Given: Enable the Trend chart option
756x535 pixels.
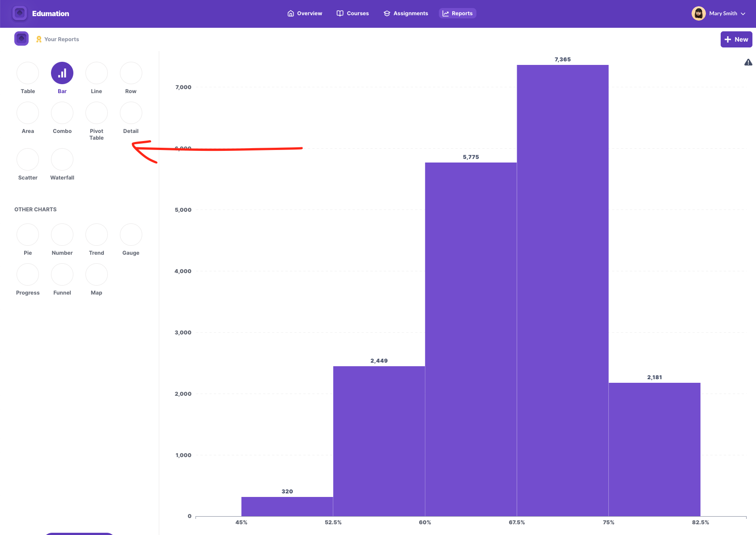Looking at the screenshot, I should [x=96, y=235].
